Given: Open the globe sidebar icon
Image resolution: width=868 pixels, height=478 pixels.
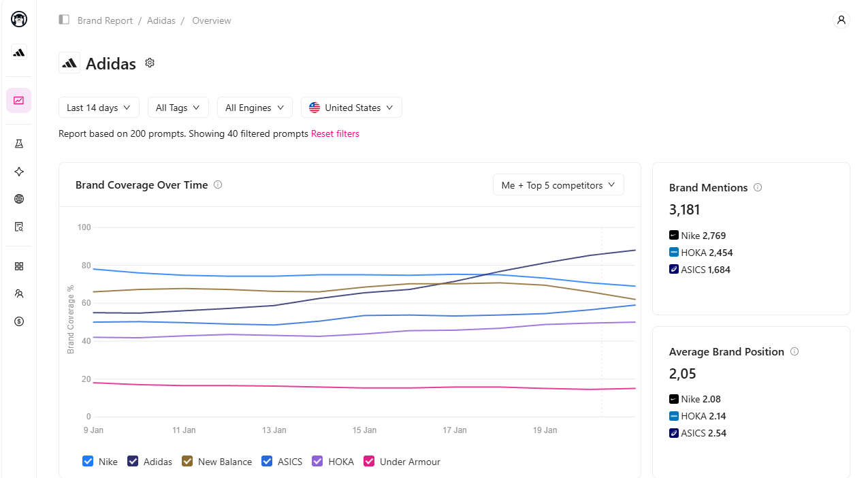Looking at the screenshot, I should point(19,199).
